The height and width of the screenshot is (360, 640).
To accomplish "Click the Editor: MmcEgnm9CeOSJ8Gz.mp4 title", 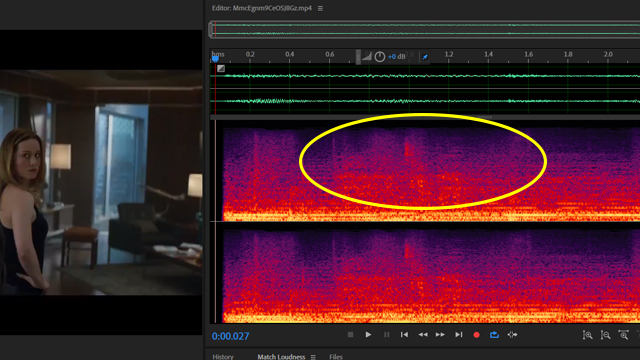I will (262, 8).
